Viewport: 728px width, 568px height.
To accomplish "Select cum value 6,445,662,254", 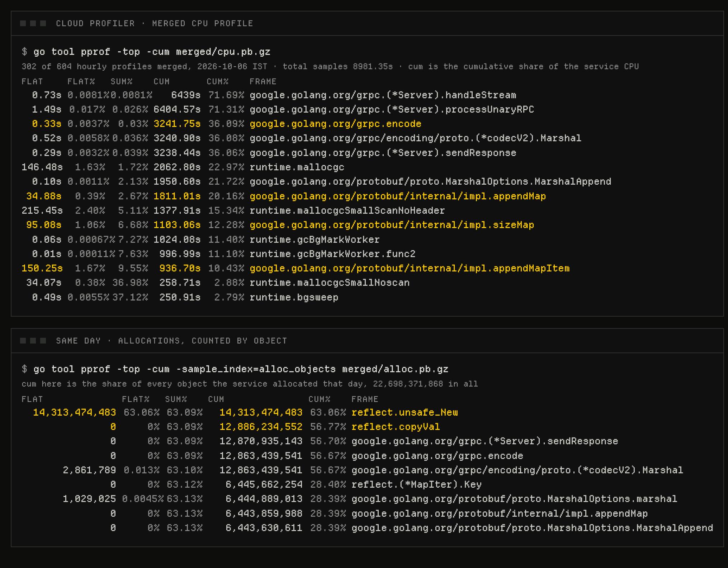I will 264,484.
